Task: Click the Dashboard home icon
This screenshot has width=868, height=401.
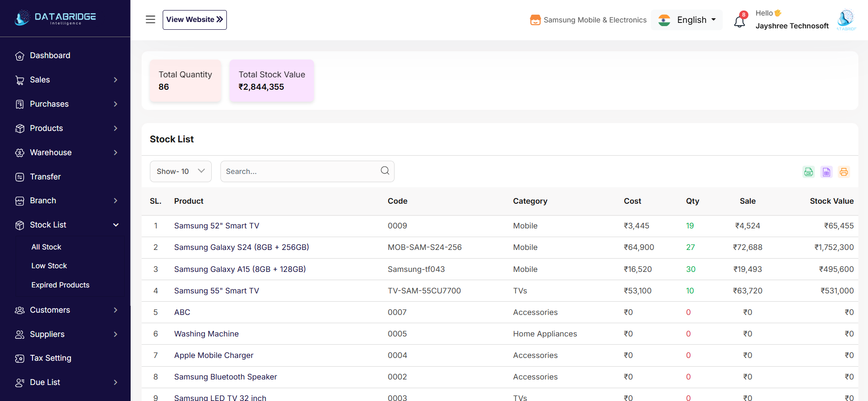Action: coord(20,56)
